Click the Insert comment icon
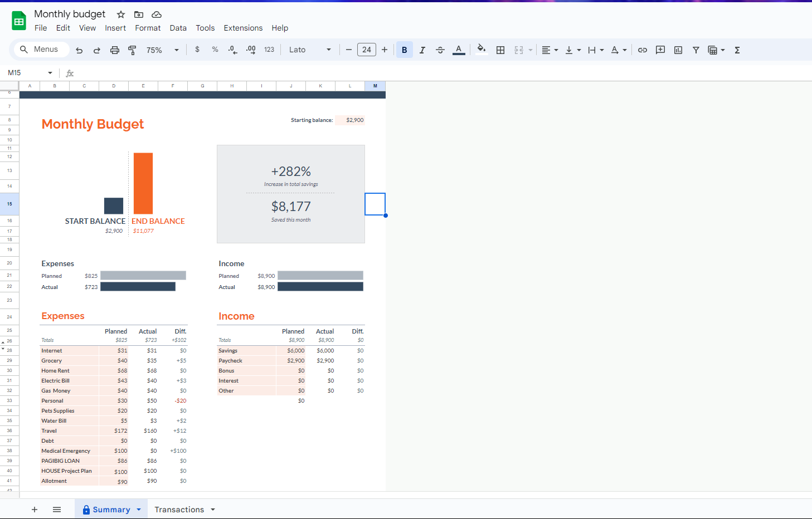812x519 pixels. tap(660, 50)
